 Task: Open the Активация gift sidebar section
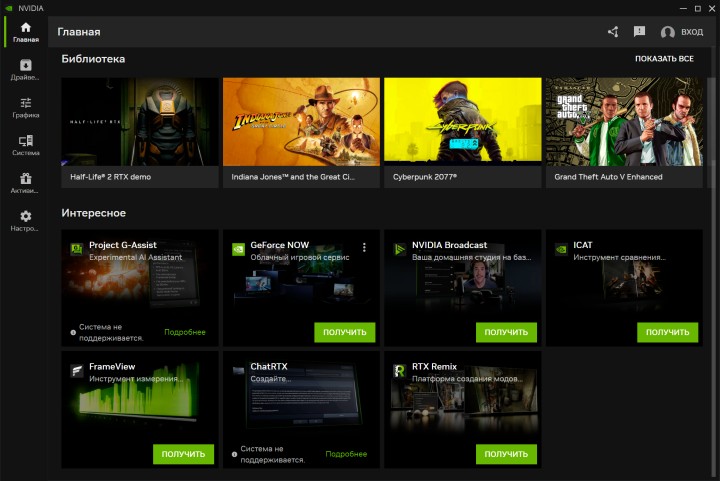point(26,183)
